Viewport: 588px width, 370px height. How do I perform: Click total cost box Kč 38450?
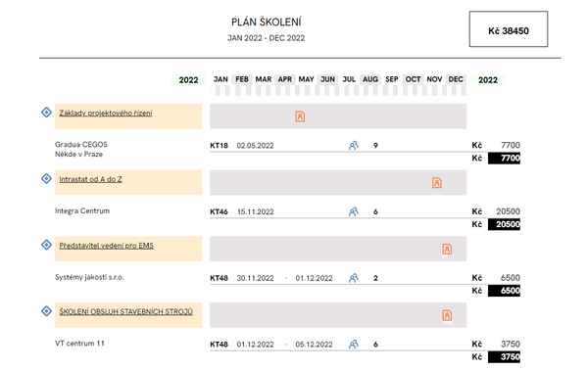508,29
